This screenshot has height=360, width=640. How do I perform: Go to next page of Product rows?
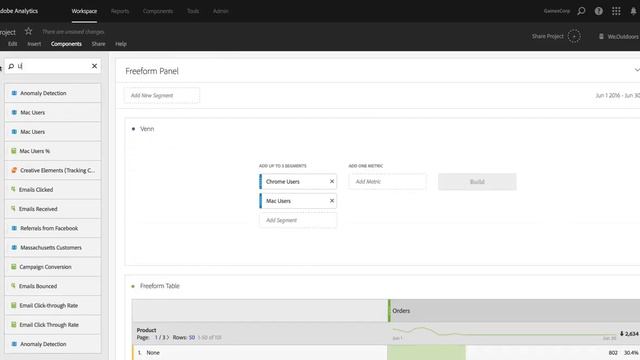pyautogui.click(x=168, y=338)
